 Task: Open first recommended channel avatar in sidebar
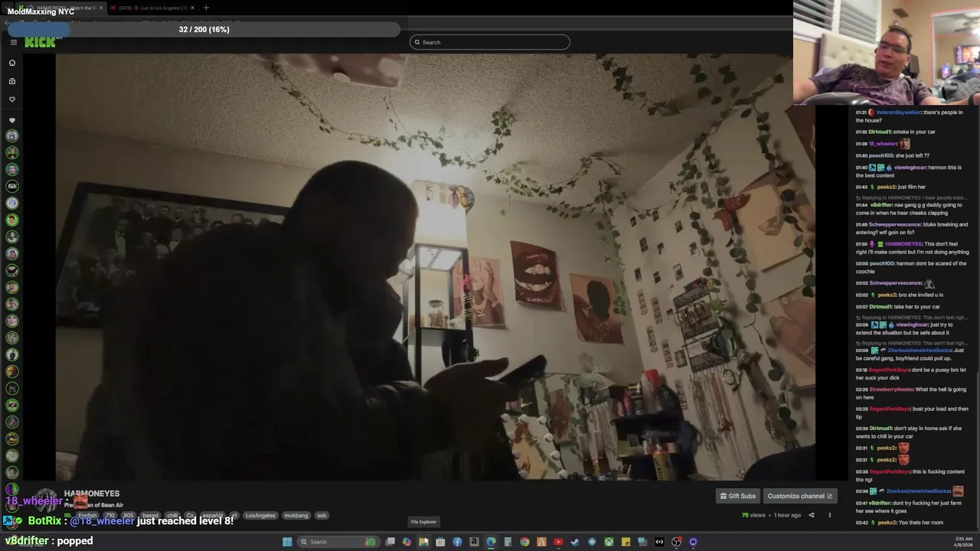(12, 135)
